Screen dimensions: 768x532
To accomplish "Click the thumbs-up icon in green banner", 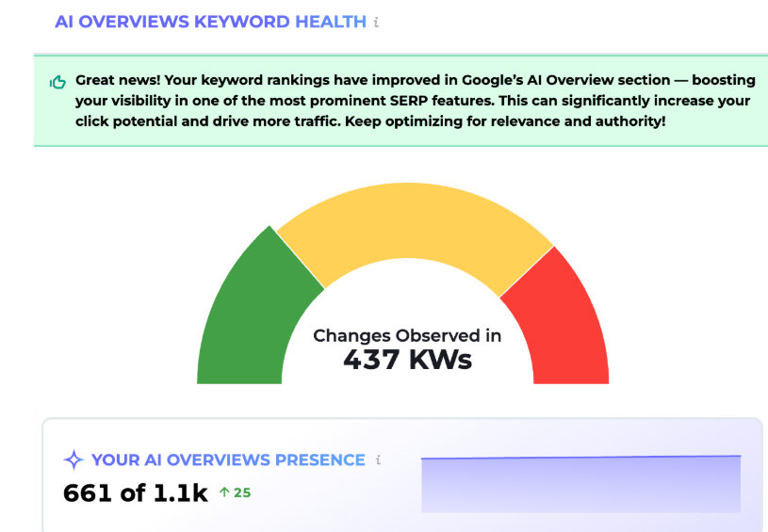I will coord(57,82).
